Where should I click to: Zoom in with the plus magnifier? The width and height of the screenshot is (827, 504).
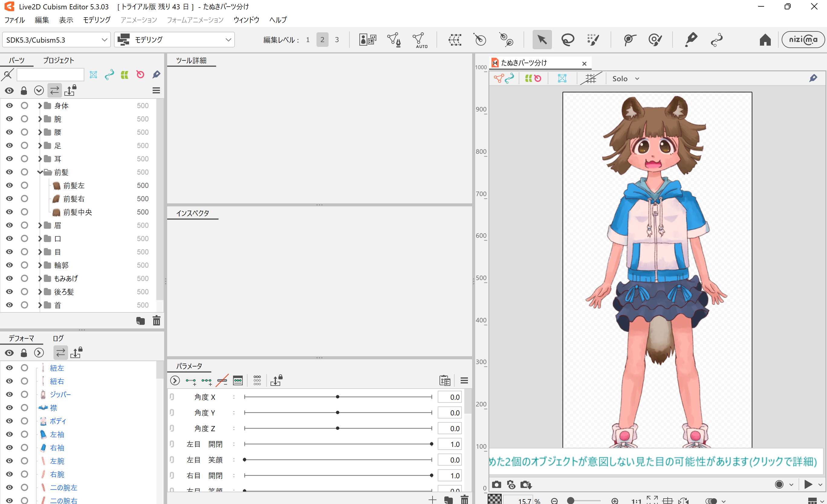pyautogui.click(x=615, y=500)
